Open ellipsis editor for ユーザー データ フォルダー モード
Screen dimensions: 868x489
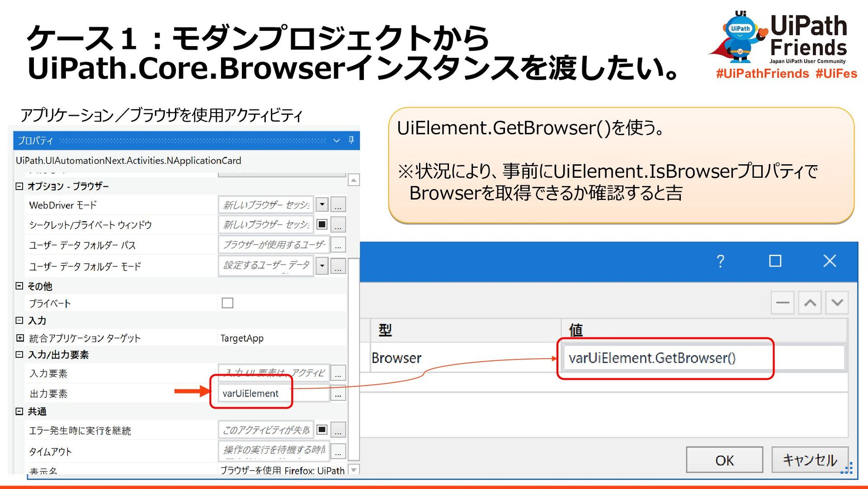(338, 266)
